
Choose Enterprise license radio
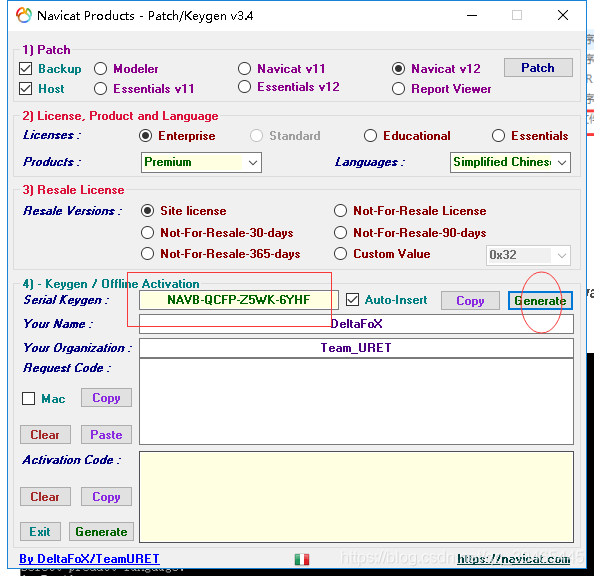tap(145, 136)
